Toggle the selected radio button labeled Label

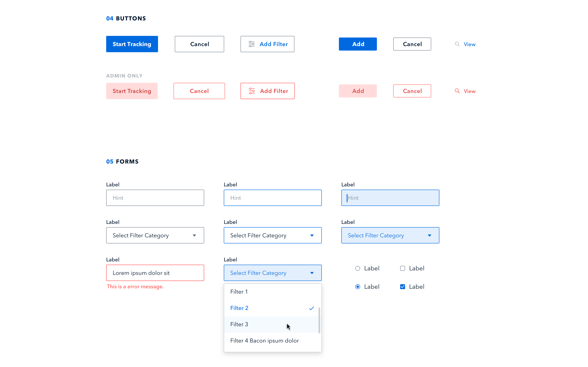[x=357, y=287]
